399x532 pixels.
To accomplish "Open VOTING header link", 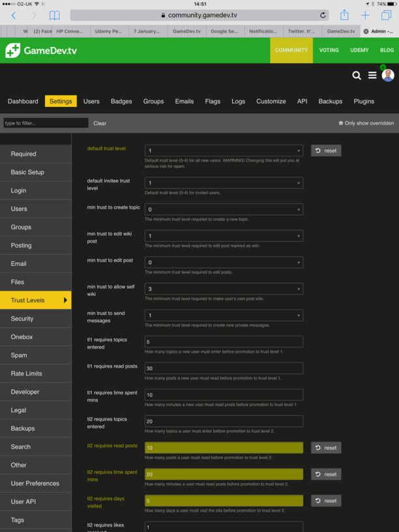I will (329, 50).
